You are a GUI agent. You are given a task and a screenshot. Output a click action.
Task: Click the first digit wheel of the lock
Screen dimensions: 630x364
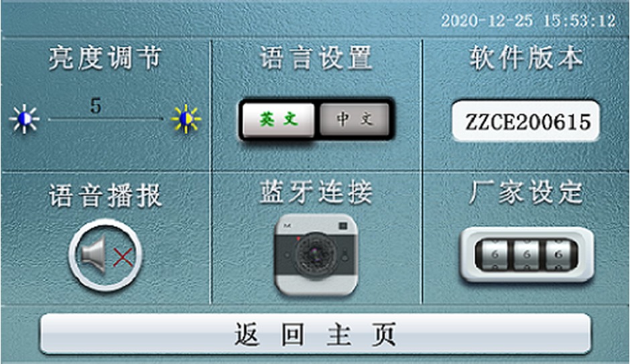click(x=495, y=255)
